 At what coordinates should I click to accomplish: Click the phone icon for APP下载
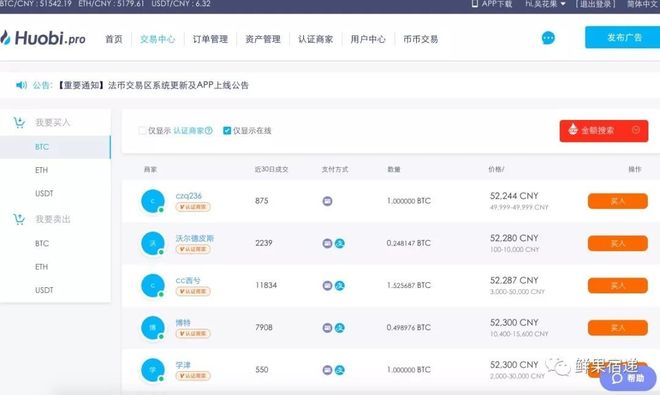475,4
